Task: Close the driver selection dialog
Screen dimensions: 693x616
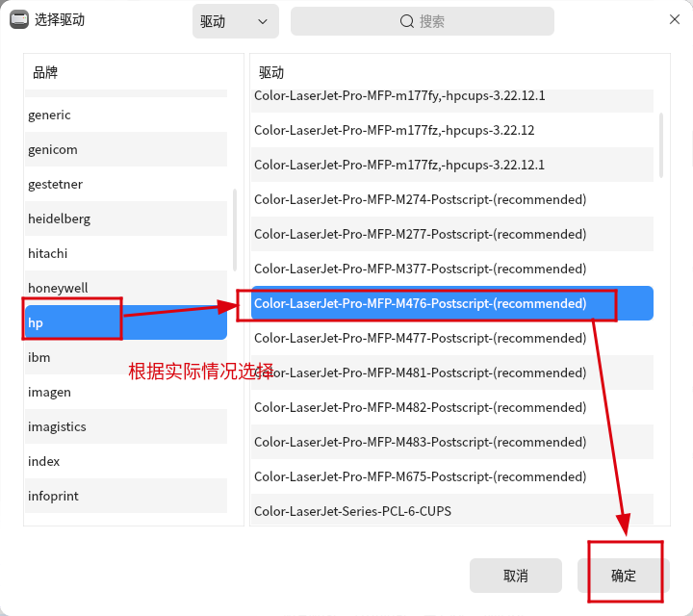Action: pos(675,19)
